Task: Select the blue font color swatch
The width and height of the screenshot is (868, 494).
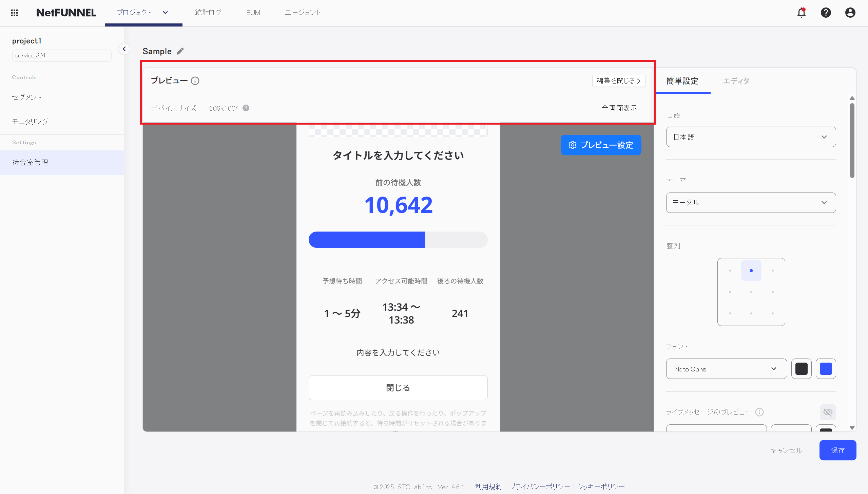Action: (x=826, y=369)
